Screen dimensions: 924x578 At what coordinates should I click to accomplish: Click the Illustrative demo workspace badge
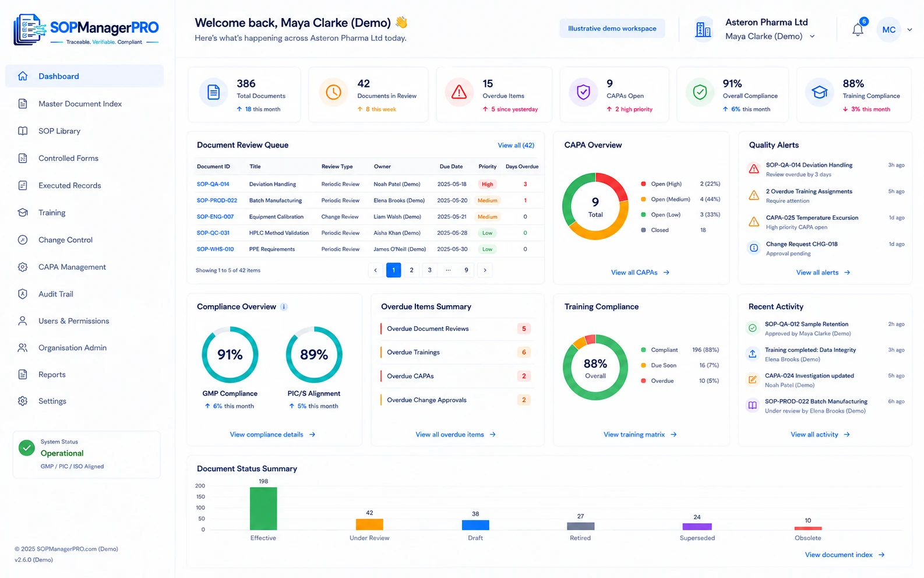[x=612, y=29]
